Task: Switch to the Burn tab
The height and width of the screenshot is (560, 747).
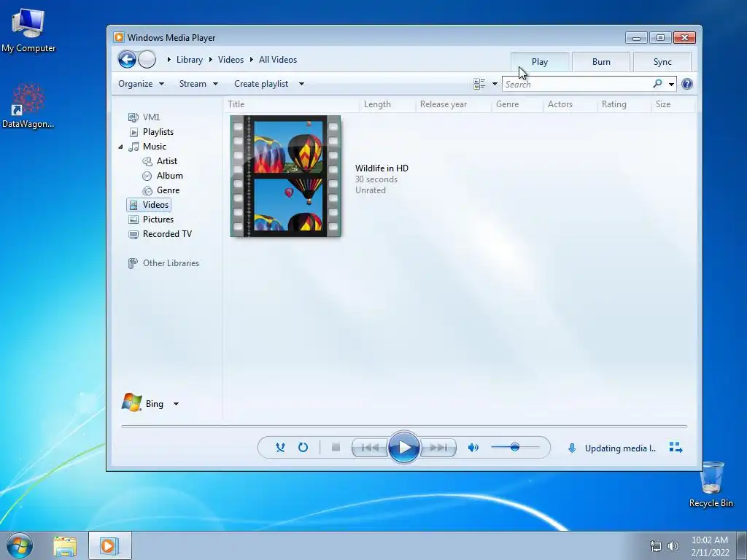Action: [x=601, y=62]
